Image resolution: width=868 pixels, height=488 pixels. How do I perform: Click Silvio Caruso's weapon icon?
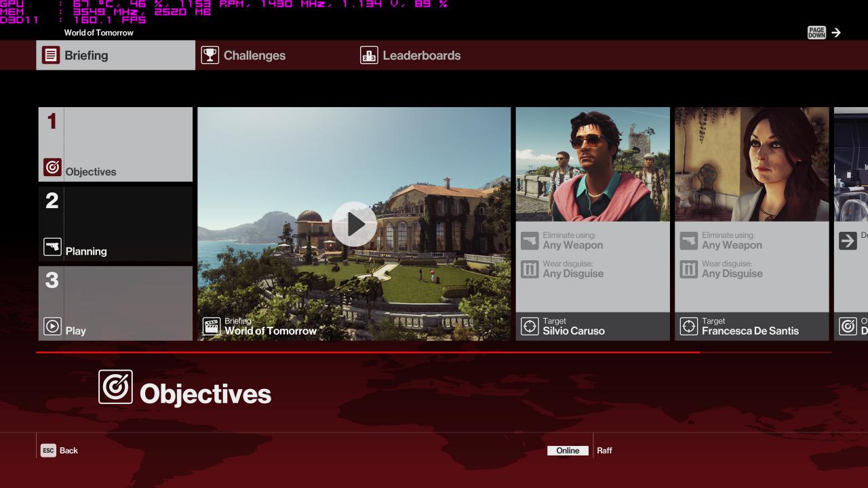click(x=530, y=241)
